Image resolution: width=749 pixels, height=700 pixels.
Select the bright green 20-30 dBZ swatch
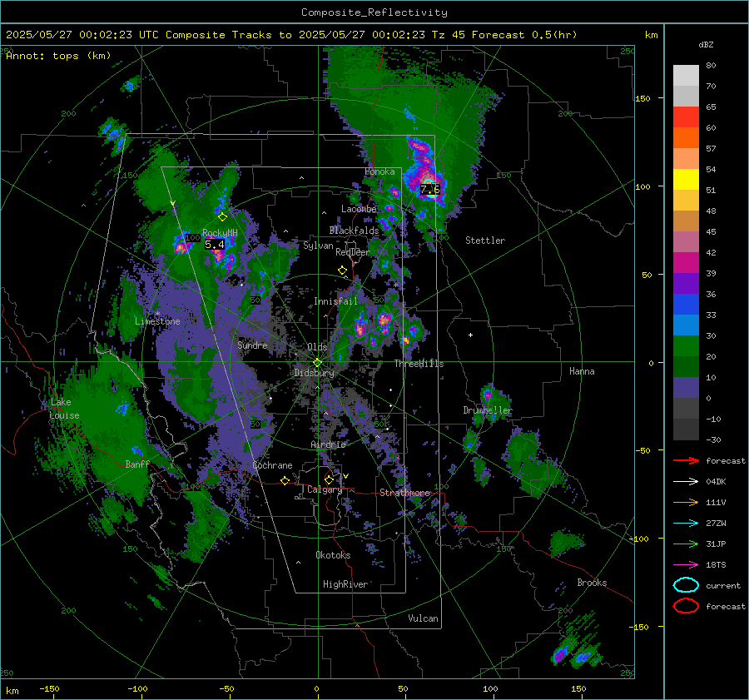pos(686,345)
